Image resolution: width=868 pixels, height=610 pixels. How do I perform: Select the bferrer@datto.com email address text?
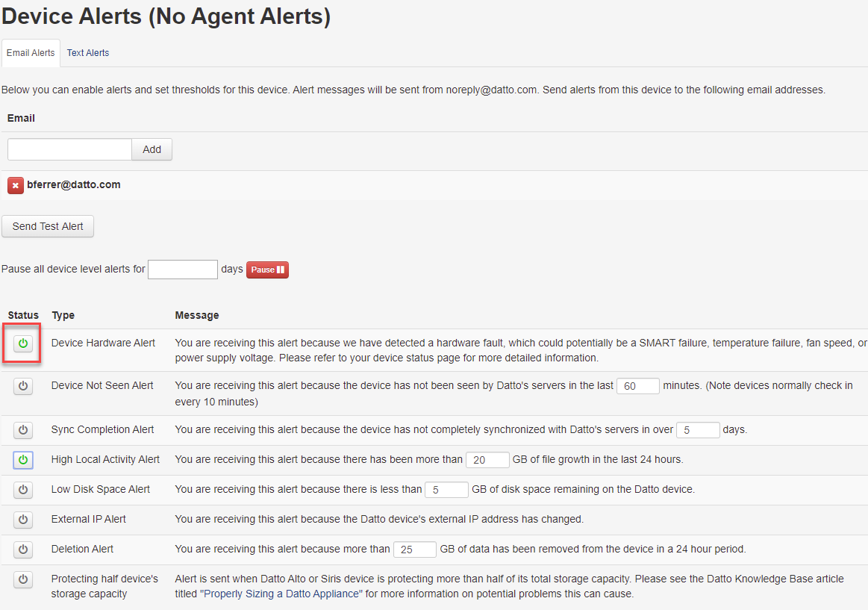pos(74,185)
